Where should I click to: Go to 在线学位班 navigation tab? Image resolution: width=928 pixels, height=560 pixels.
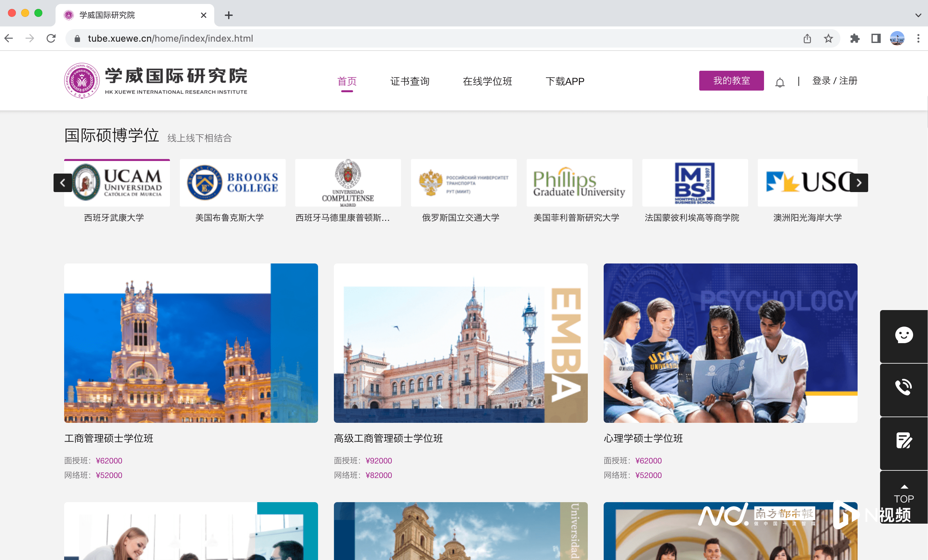tap(487, 81)
